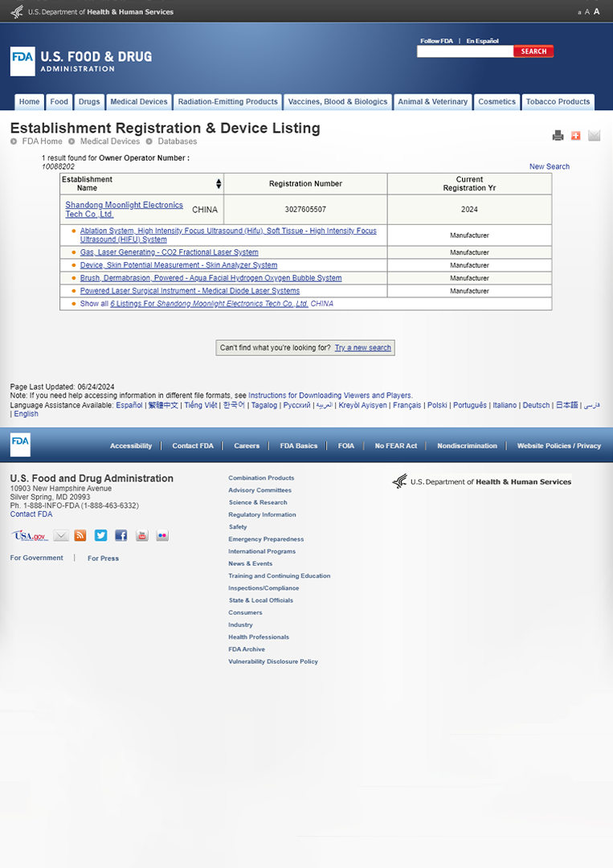
Task: Click FDA Home breadcrumb
Action: [x=42, y=141]
